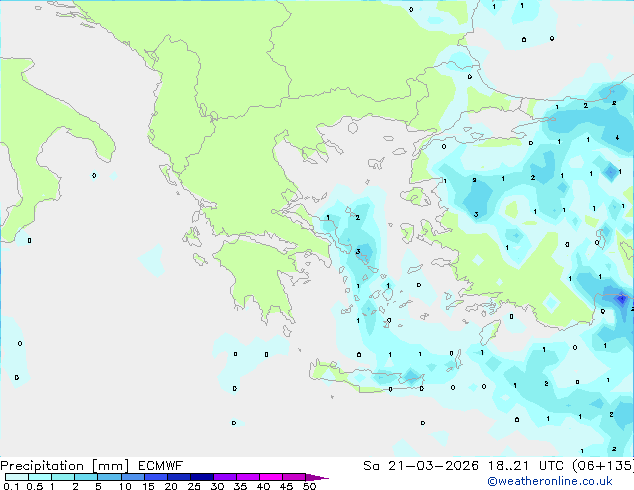Select the 10–15 mm legend swatch
The width and height of the screenshot is (634, 490).
point(132,477)
